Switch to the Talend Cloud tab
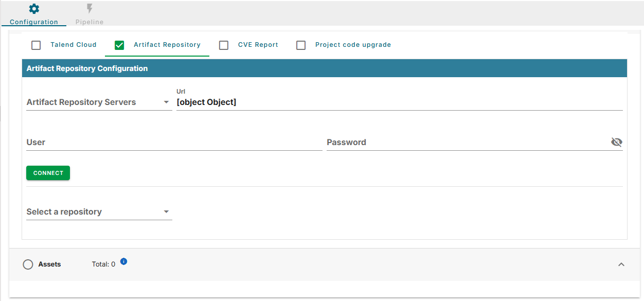This screenshot has height=301, width=644. point(74,45)
